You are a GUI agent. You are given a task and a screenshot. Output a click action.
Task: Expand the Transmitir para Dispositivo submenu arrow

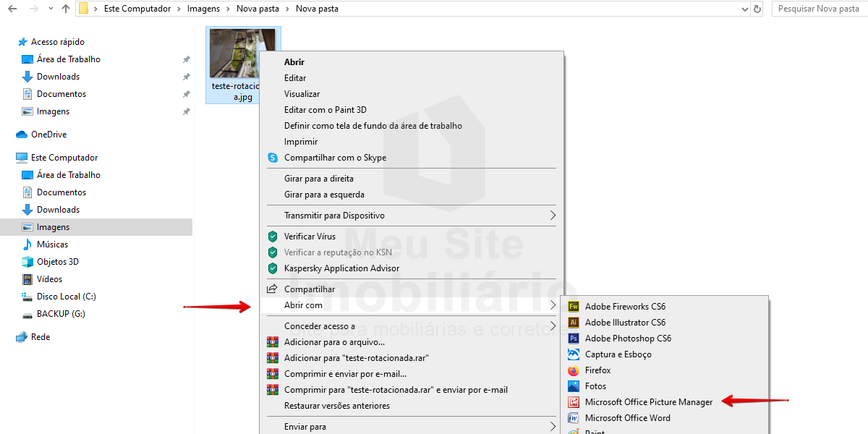pos(553,216)
